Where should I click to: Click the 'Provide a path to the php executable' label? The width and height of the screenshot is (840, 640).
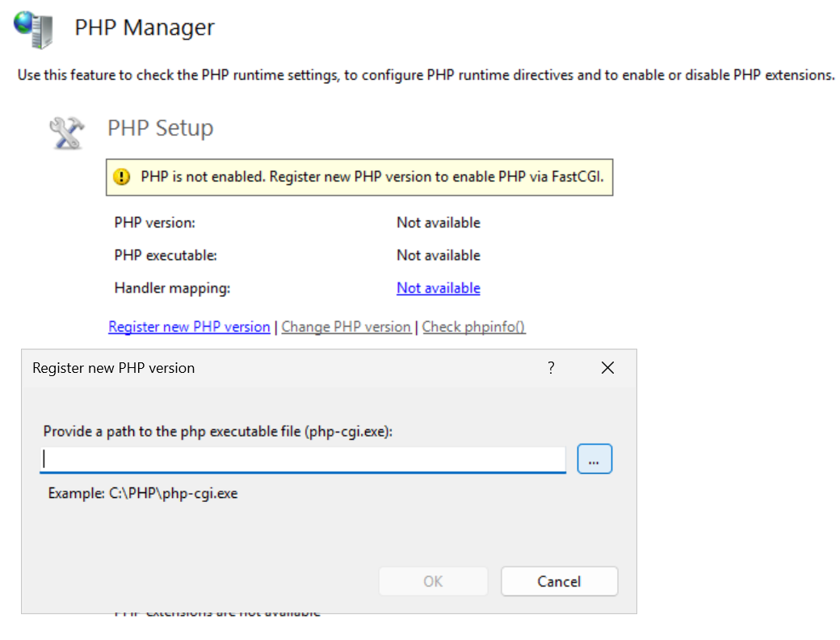218,431
